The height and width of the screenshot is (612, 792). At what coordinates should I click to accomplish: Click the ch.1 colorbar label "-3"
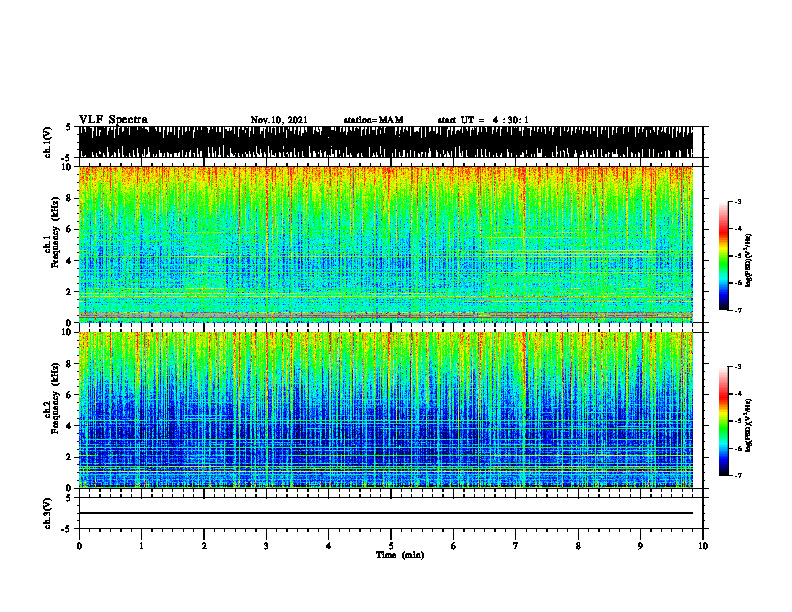point(737,201)
